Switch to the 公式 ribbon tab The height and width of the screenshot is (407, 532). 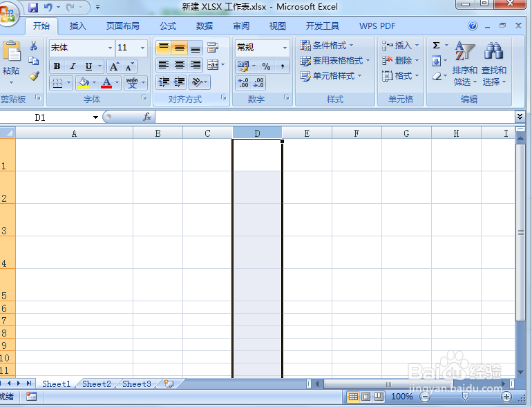(168, 26)
